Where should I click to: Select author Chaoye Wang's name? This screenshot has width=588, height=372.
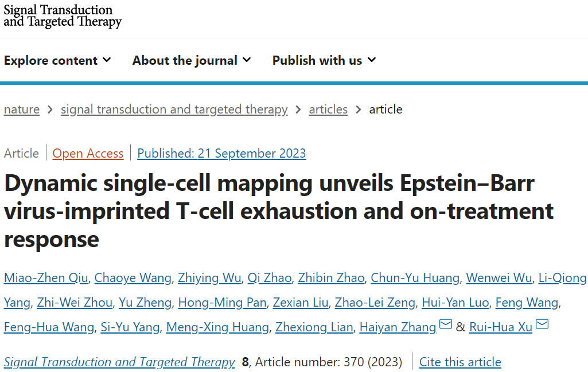point(133,278)
